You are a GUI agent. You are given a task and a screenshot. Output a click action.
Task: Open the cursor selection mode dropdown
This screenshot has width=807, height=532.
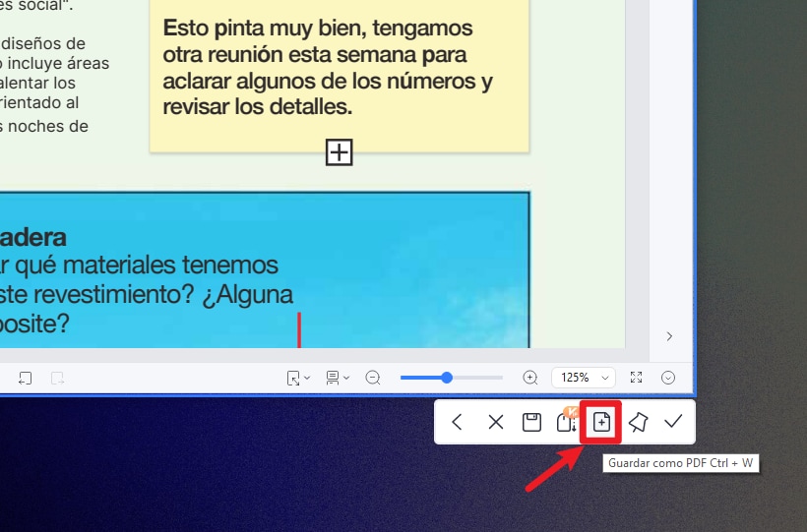[x=298, y=378]
